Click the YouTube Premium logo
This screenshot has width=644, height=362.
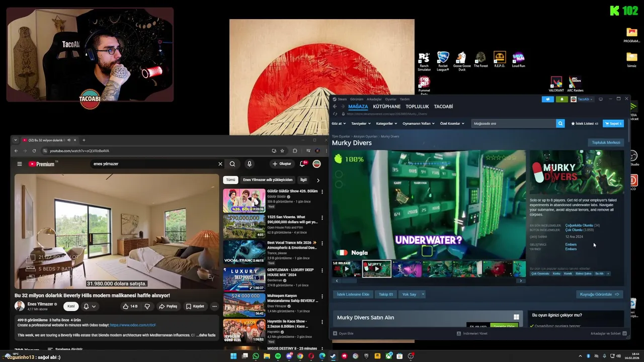coord(42,164)
